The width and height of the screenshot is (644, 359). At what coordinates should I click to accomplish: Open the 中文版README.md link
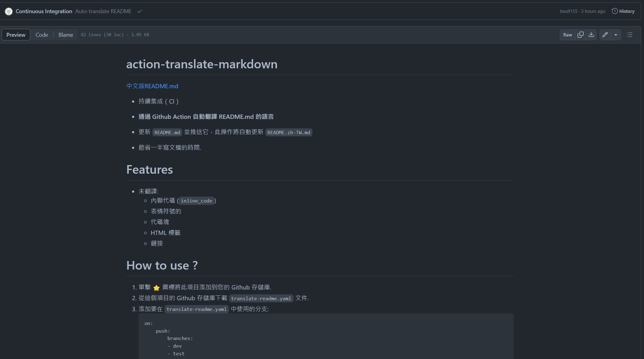pyautogui.click(x=152, y=86)
